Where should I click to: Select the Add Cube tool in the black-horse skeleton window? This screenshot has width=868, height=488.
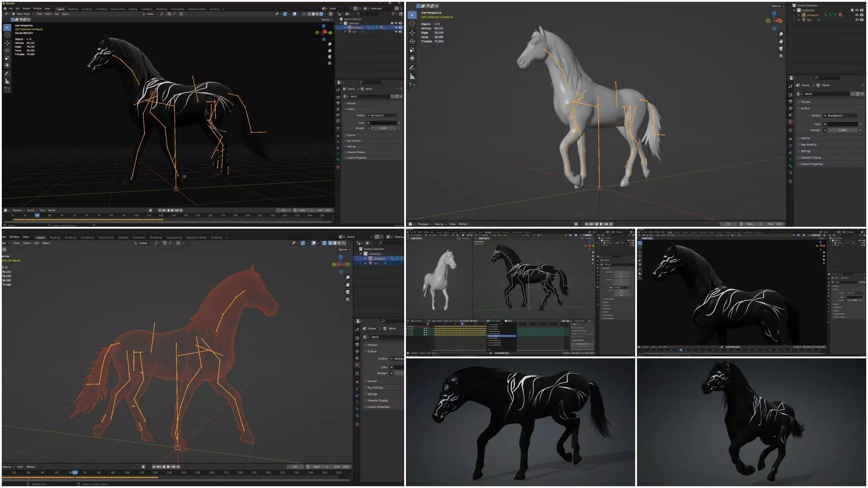(x=7, y=89)
